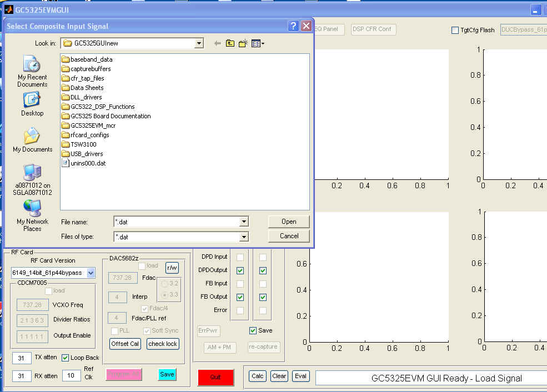Open My Documents shortcut

32,140
